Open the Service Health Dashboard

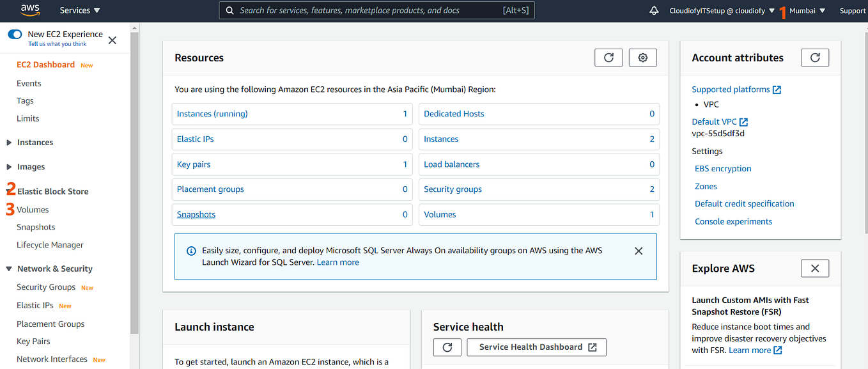[x=536, y=347]
